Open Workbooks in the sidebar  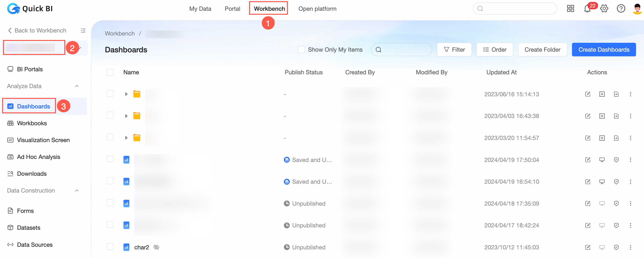click(32, 123)
